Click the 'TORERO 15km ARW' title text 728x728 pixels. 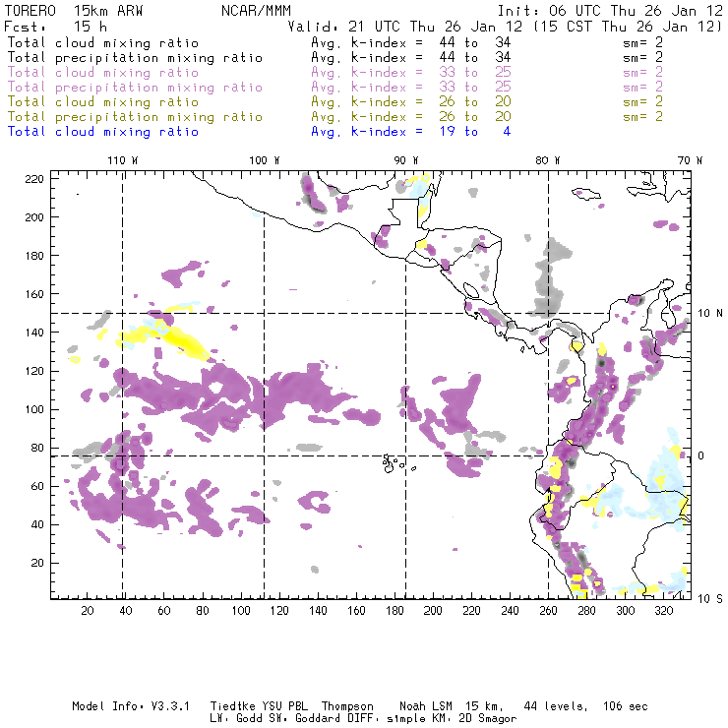pyautogui.click(x=74, y=11)
